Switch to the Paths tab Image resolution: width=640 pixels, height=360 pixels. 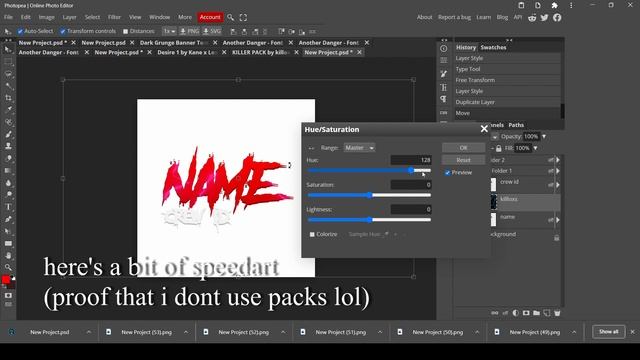point(516,125)
